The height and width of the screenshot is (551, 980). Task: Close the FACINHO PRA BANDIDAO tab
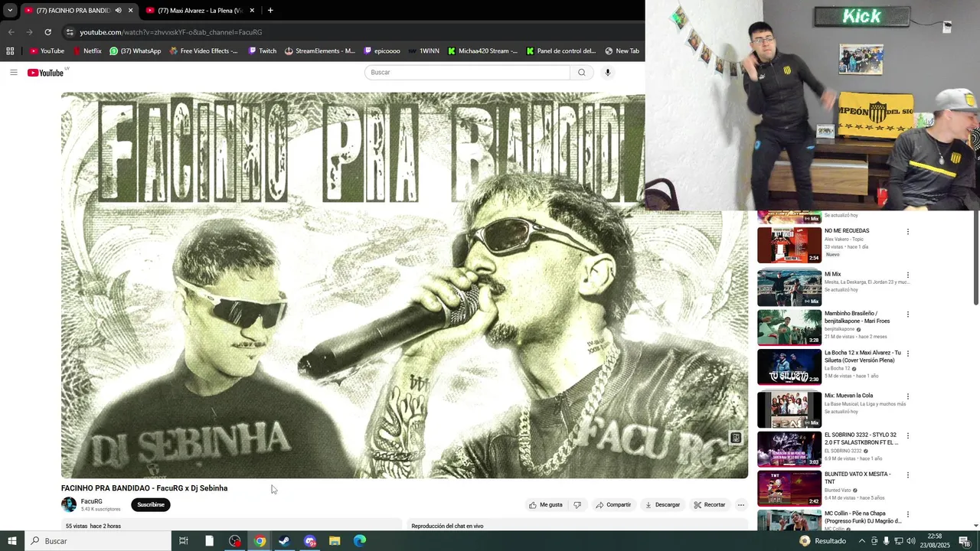[130, 10]
